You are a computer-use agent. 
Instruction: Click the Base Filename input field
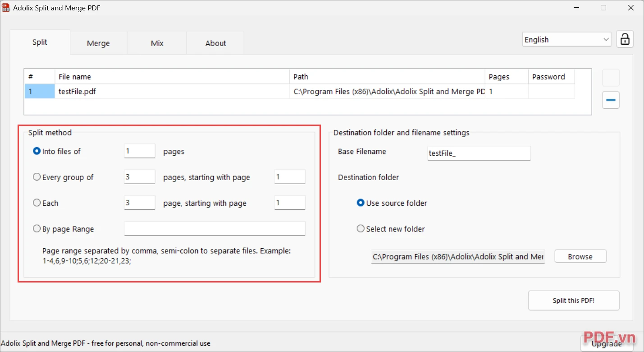[479, 153]
